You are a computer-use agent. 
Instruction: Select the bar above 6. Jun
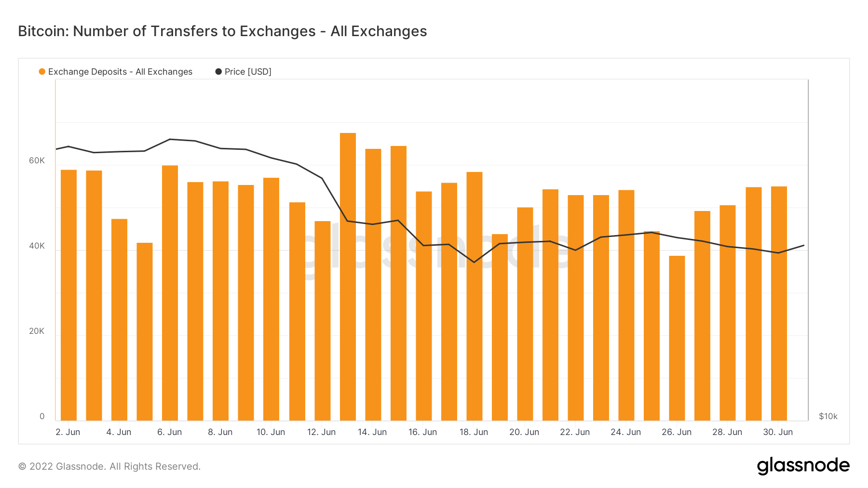point(170,293)
